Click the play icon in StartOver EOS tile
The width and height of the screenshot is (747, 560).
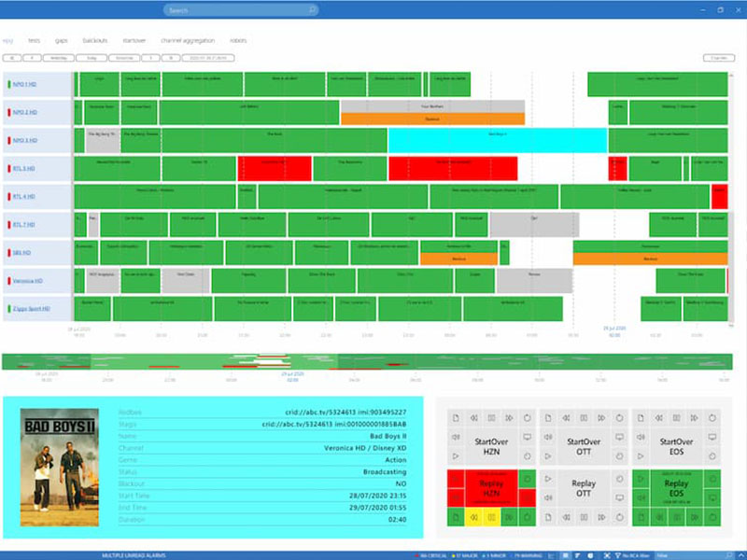(641, 456)
